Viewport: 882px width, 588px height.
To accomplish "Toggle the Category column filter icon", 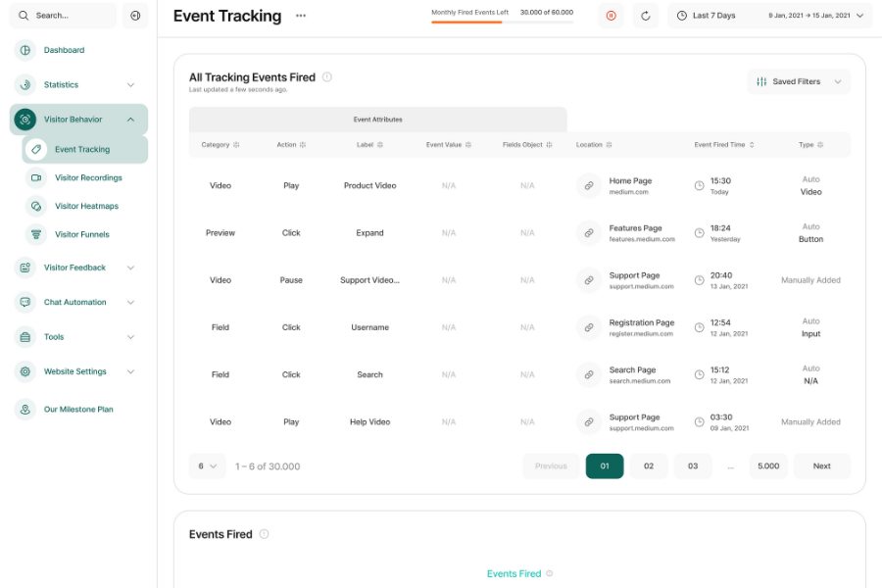I will click(236, 145).
